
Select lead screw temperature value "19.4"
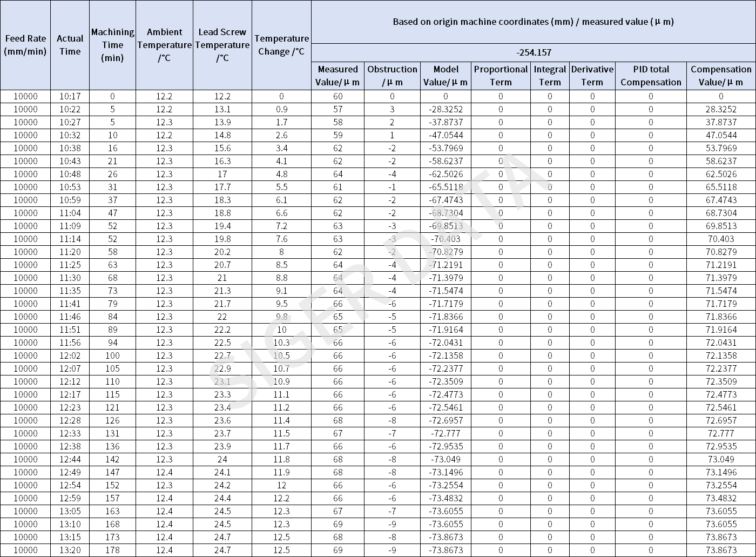tap(222, 226)
